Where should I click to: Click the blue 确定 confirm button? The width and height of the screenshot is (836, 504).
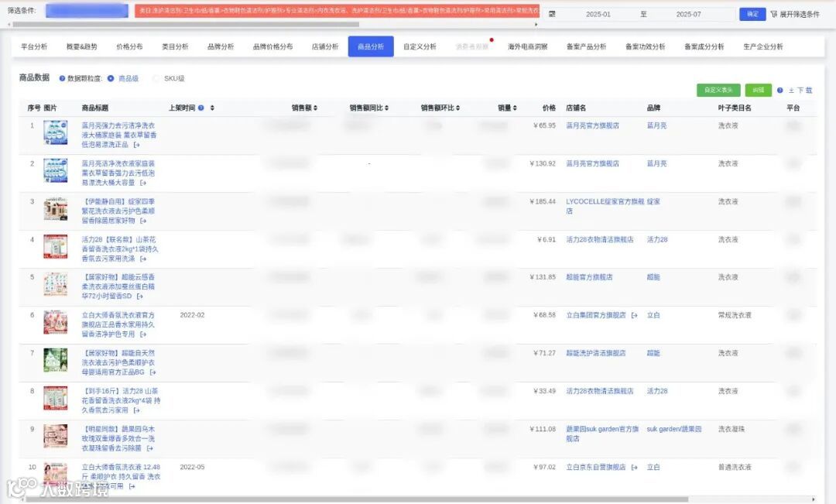pyautogui.click(x=752, y=15)
